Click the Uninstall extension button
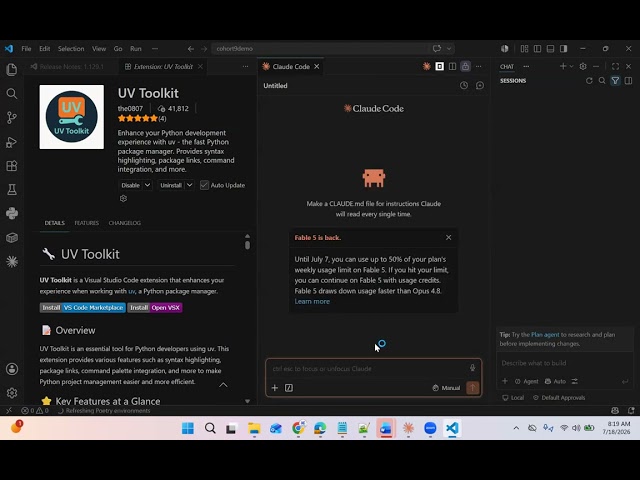The image size is (640, 480). [171, 185]
